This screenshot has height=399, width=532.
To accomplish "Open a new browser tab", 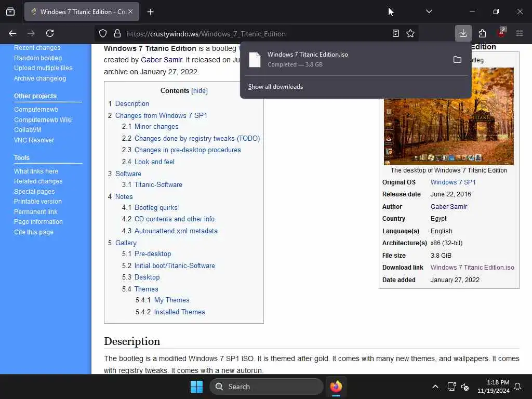I will 150,12.
